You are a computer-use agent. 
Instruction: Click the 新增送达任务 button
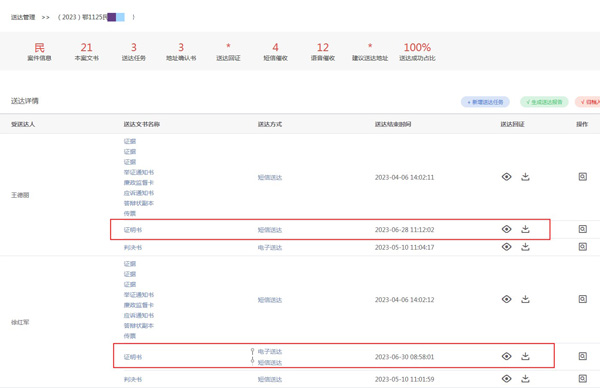tap(485, 102)
